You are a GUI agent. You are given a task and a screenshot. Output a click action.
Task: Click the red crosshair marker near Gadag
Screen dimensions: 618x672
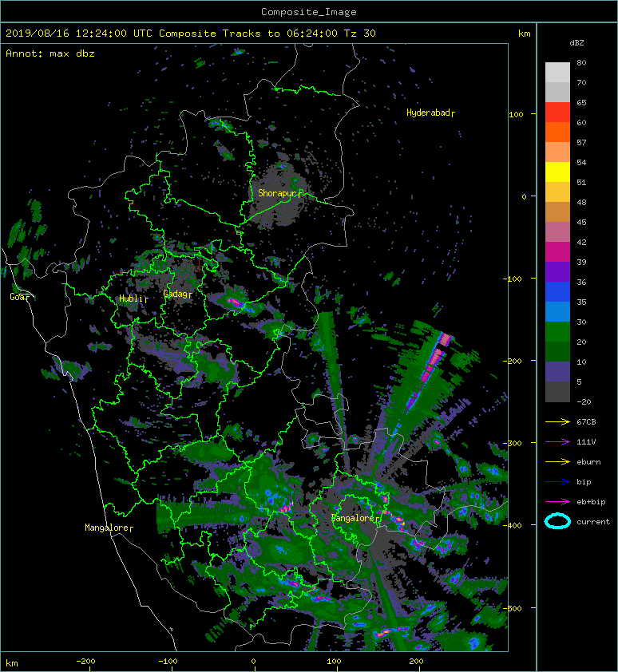click(x=199, y=266)
